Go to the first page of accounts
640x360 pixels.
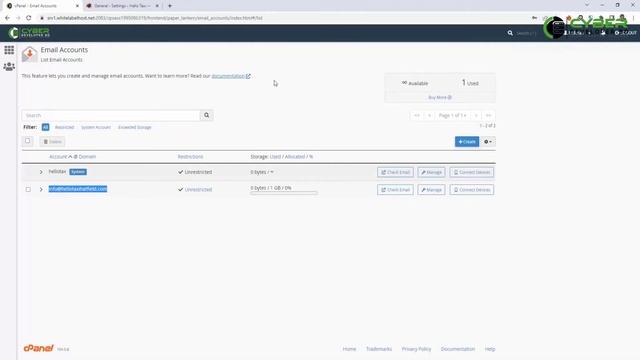click(x=417, y=116)
